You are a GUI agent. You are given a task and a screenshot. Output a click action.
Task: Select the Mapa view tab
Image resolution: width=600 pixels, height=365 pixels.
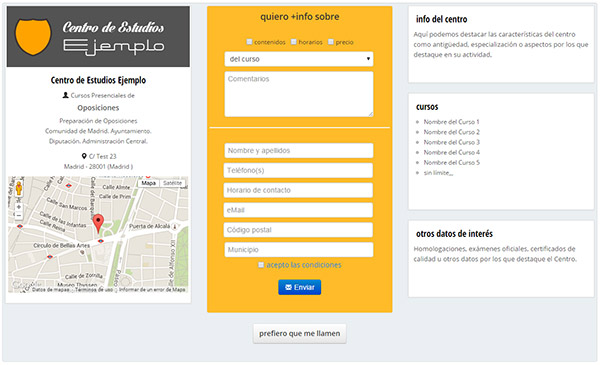point(148,183)
